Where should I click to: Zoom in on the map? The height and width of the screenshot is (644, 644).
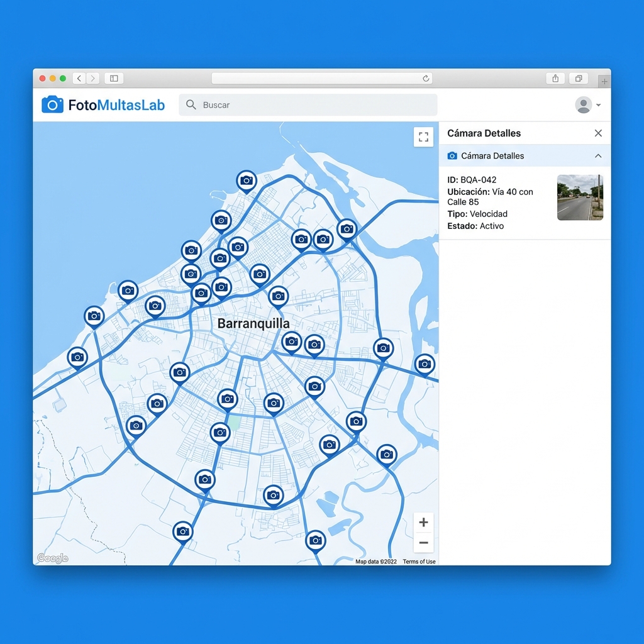(423, 522)
